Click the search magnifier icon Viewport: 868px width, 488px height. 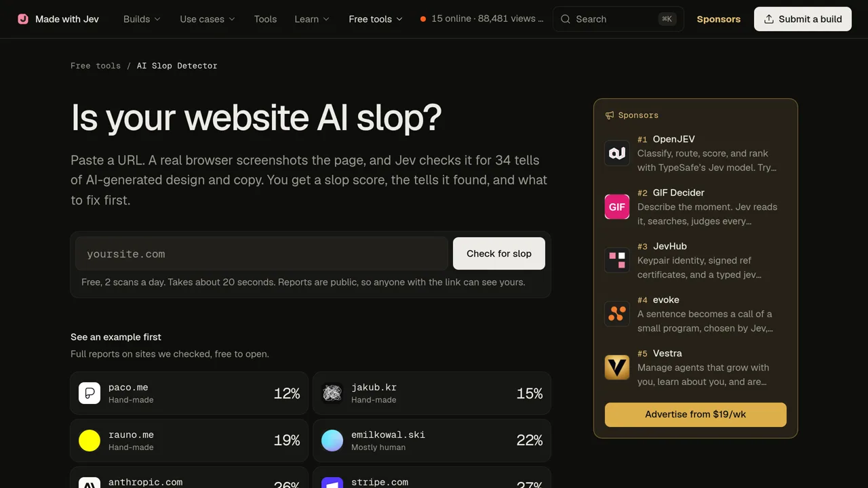(566, 19)
